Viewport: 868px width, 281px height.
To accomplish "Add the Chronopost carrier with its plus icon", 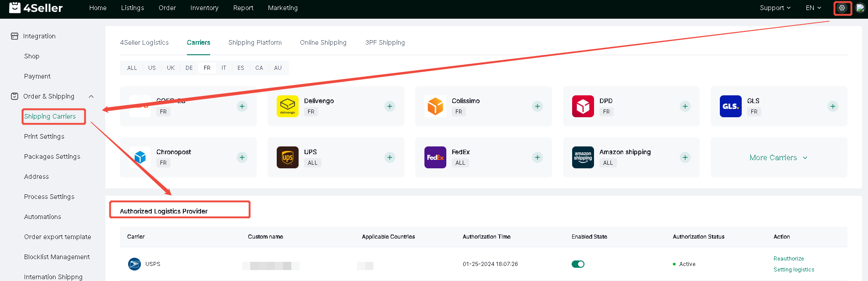I will [x=242, y=157].
